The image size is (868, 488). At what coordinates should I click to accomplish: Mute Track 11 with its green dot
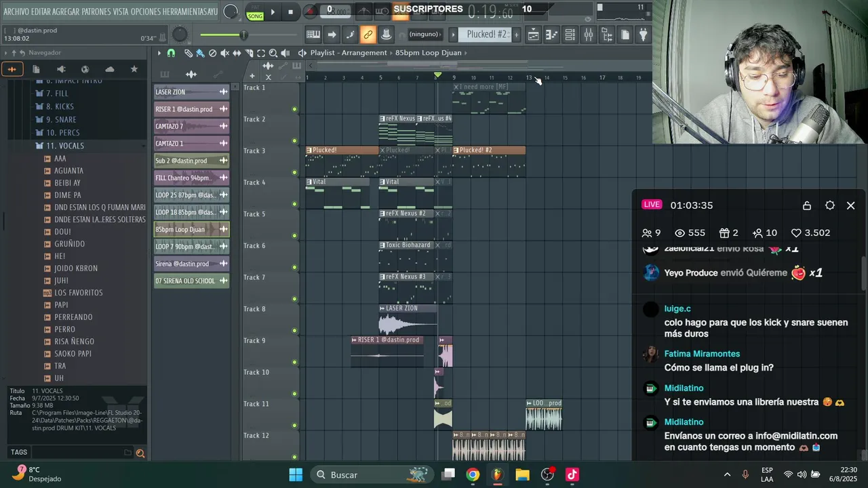click(294, 426)
